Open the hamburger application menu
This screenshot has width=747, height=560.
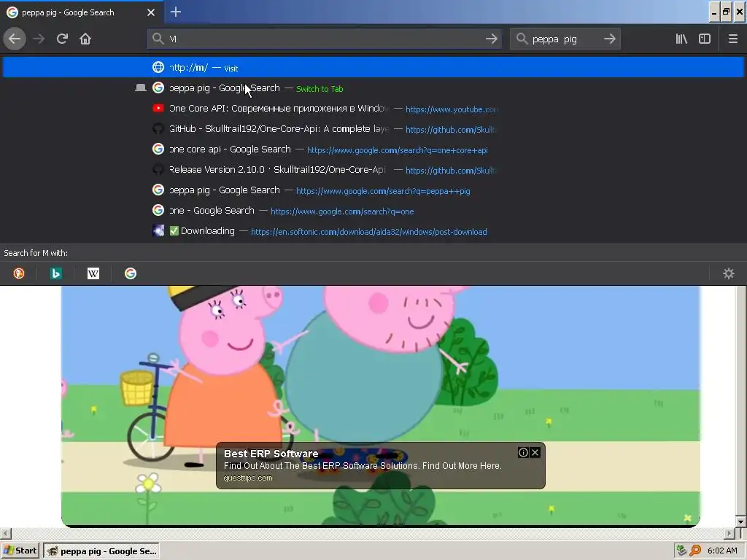tap(733, 39)
